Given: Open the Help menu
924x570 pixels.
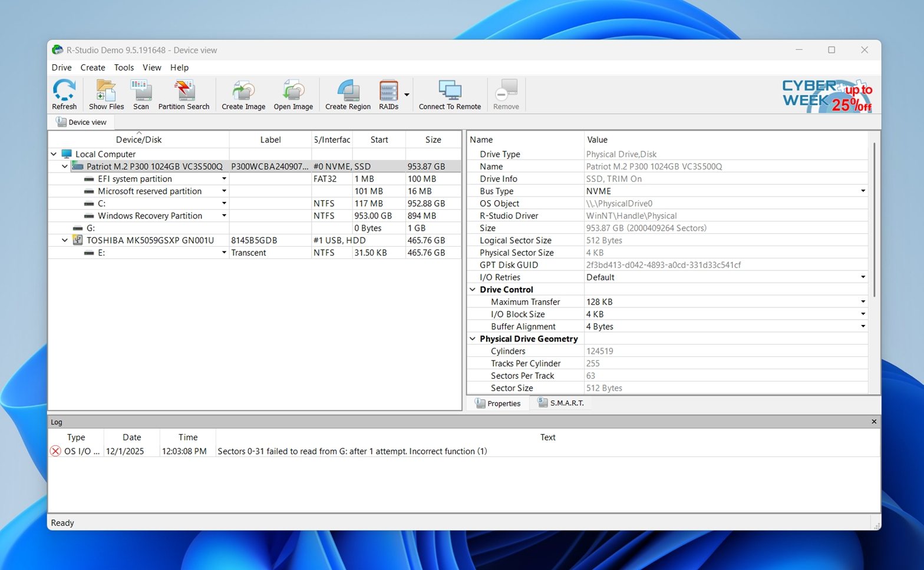Looking at the screenshot, I should tap(180, 68).
